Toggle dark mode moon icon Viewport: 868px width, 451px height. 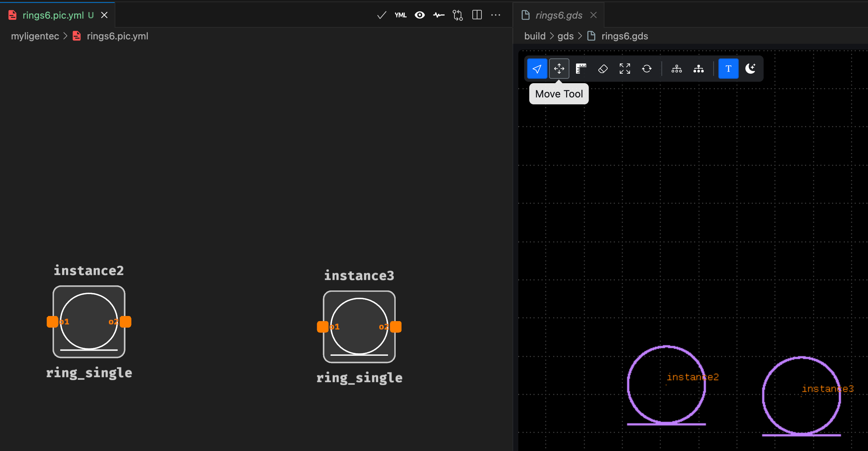750,69
